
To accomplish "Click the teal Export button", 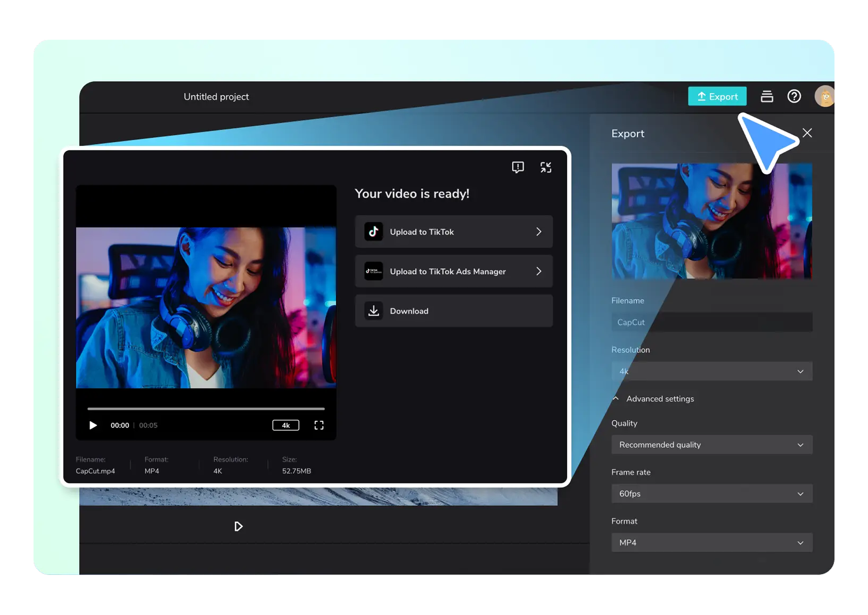I will coord(717,97).
